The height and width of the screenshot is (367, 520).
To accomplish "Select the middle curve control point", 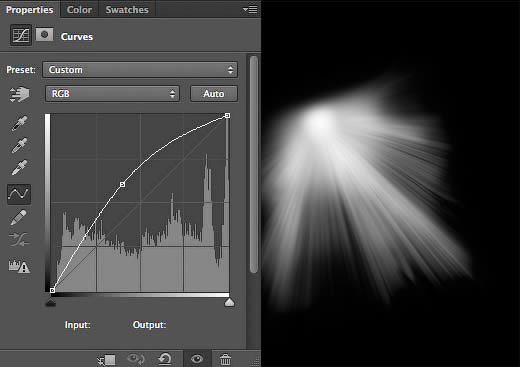I will click(x=122, y=184).
